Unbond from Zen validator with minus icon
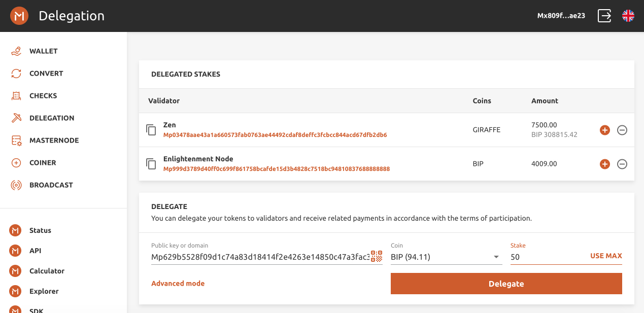 pos(622,130)
